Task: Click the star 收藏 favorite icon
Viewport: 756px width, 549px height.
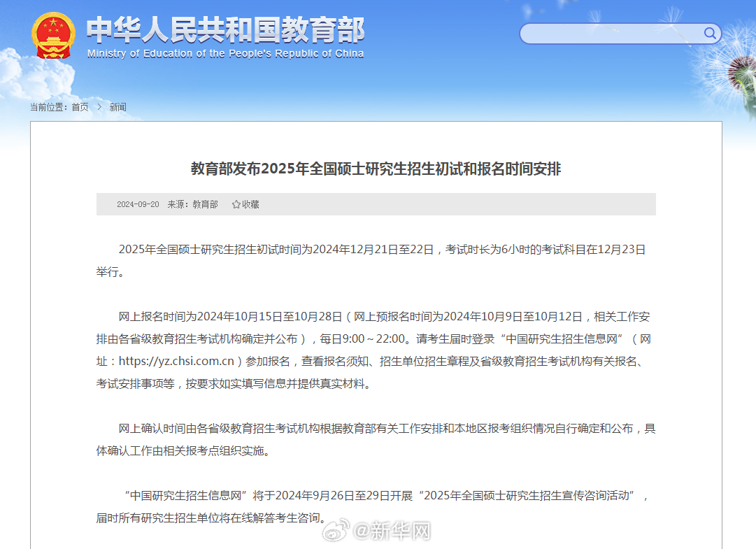Action: coord(236,204)
